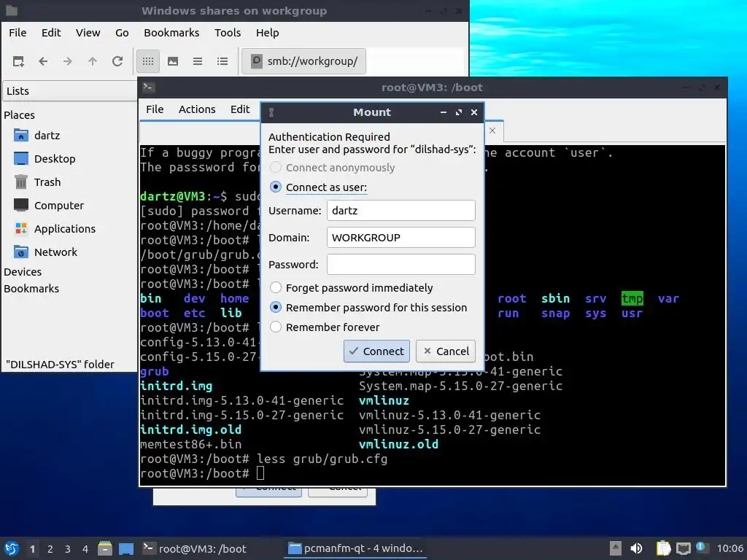
Task: Switch to workspace 3
Action: 68,549
